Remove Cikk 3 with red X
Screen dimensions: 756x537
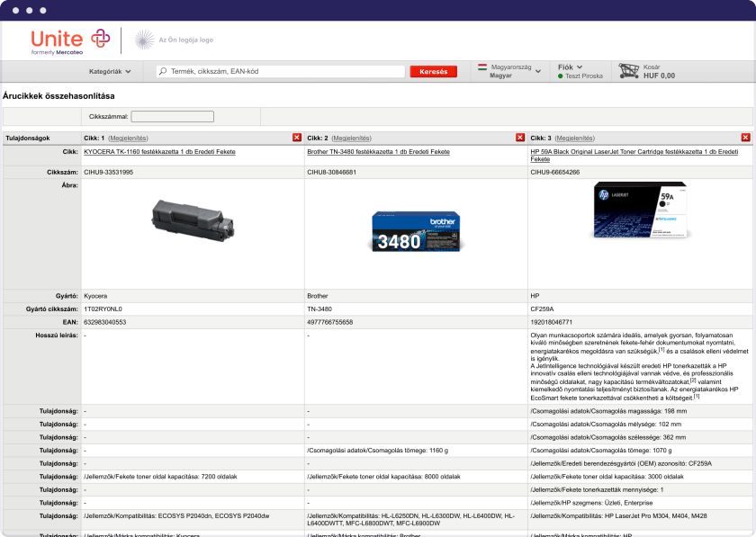(745, 138)
